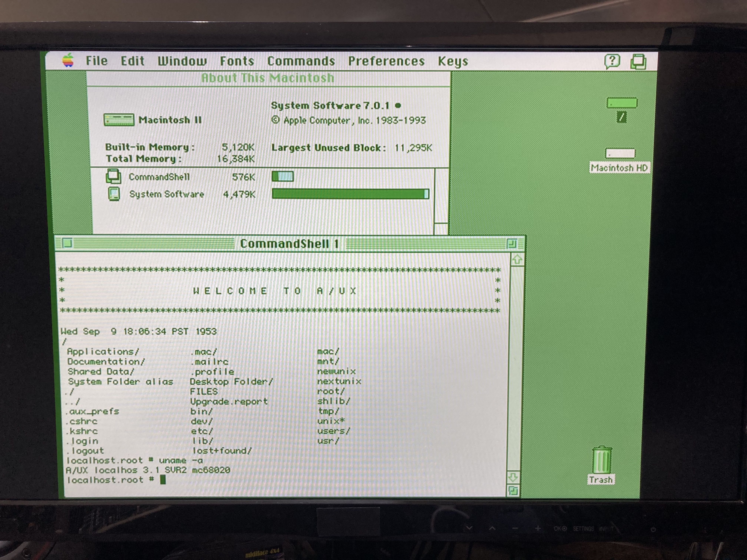Click the CommandShell scroll up arrow

(517, 260)
